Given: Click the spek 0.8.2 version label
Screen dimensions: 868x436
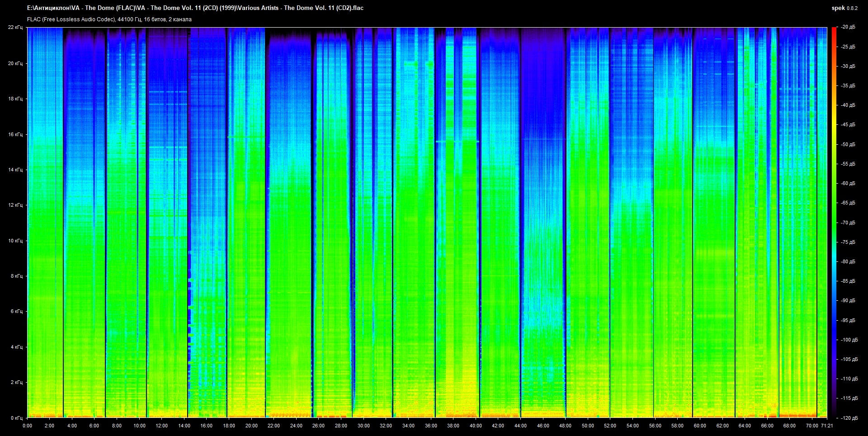Looking at the screenshot, I should (844, 8).
